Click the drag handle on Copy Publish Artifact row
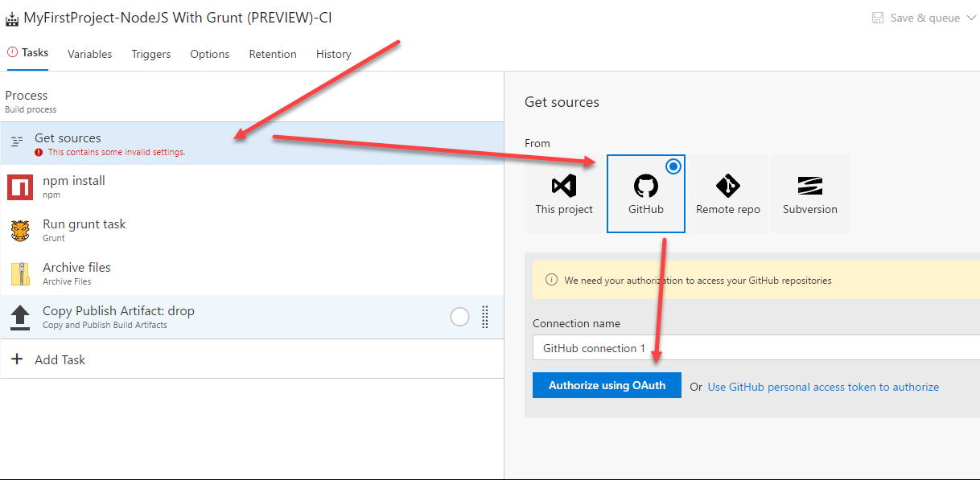The width and height of the screenshot is (980, 480). [485, 317]
